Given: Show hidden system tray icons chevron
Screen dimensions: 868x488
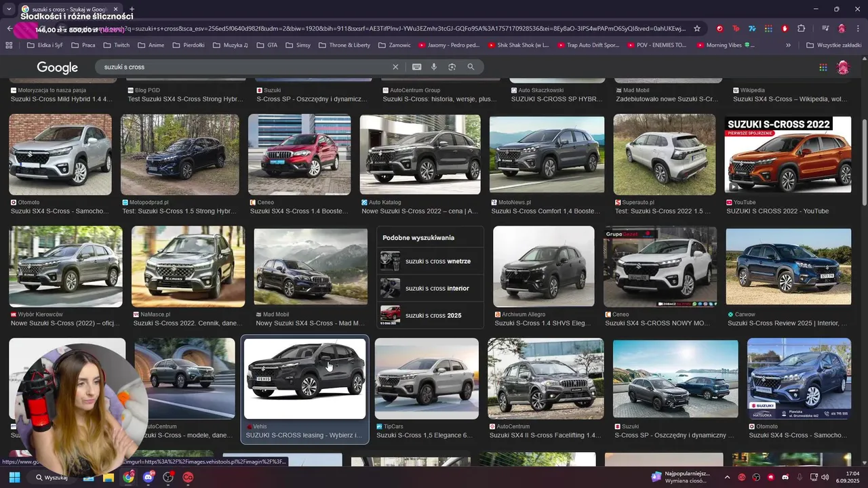Looking at the screenshot, I should point(727,477).
